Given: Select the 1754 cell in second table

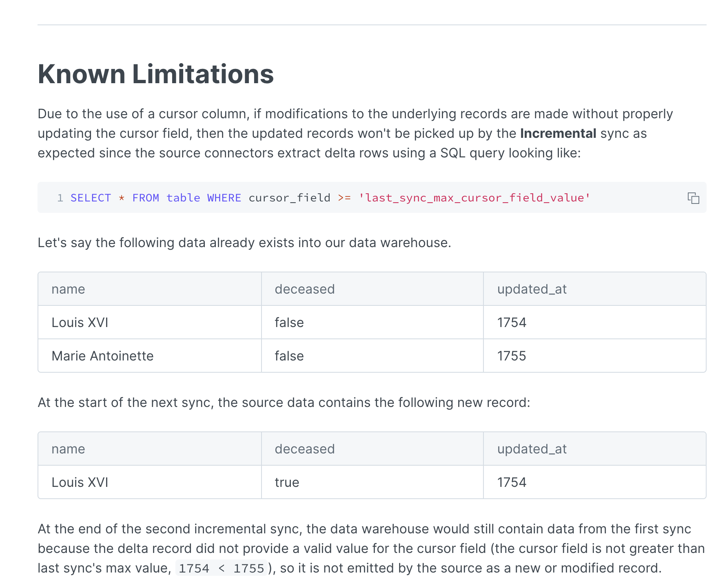Looking at the screenshot, I should click(x=512, y=482).
